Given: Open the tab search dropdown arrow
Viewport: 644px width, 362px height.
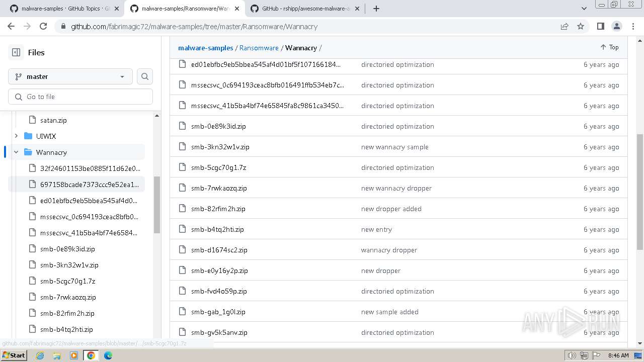Looking at the screenshot, I should tap(584, 9).
